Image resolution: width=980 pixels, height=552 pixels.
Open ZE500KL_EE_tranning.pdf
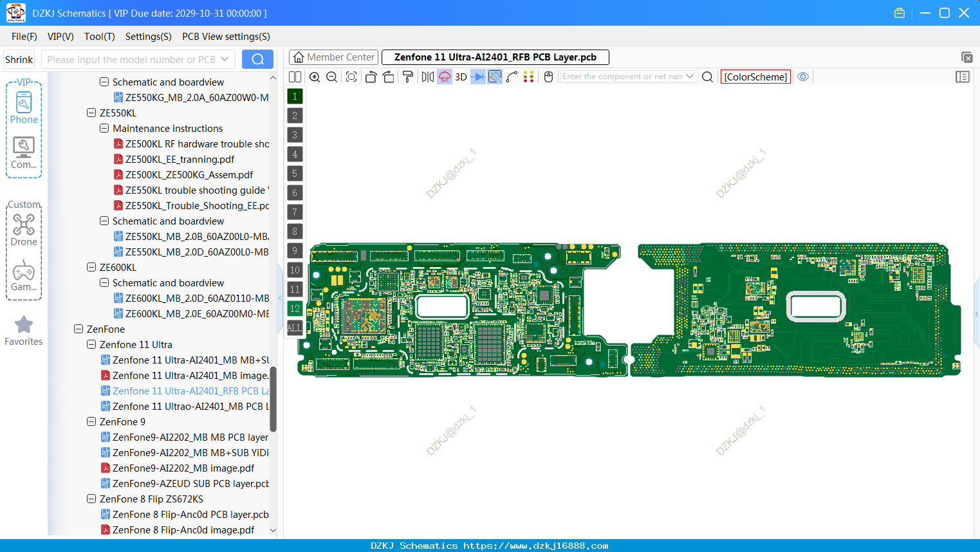[x=180, y=159]
